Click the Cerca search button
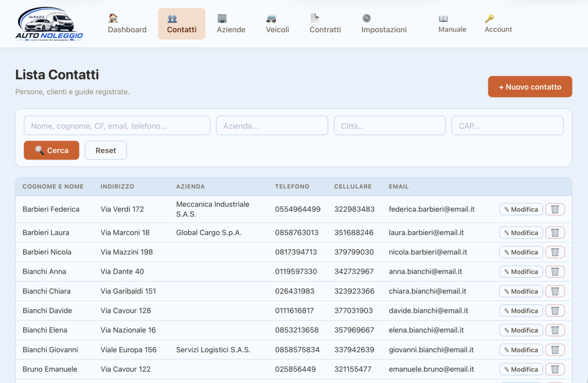 pos(51,151)
